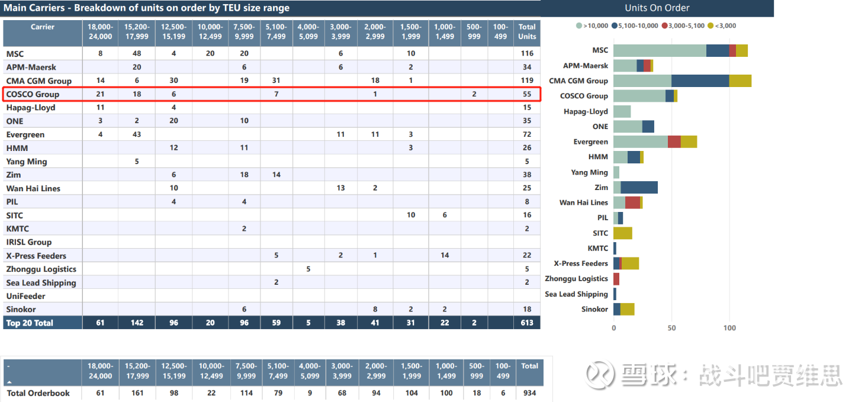Click the blue segment of the CMA CGM Group bar
Viewport: 868px width, 402px height.
click(700, 81)
